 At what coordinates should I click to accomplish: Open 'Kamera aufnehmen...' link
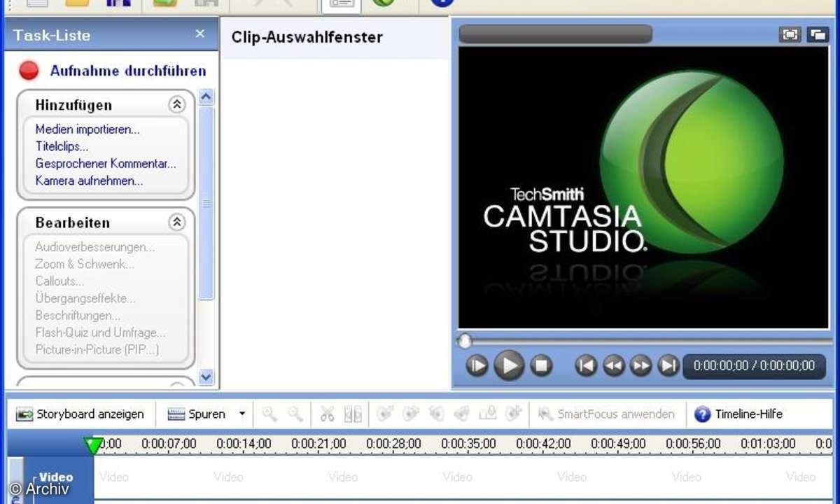89,181
